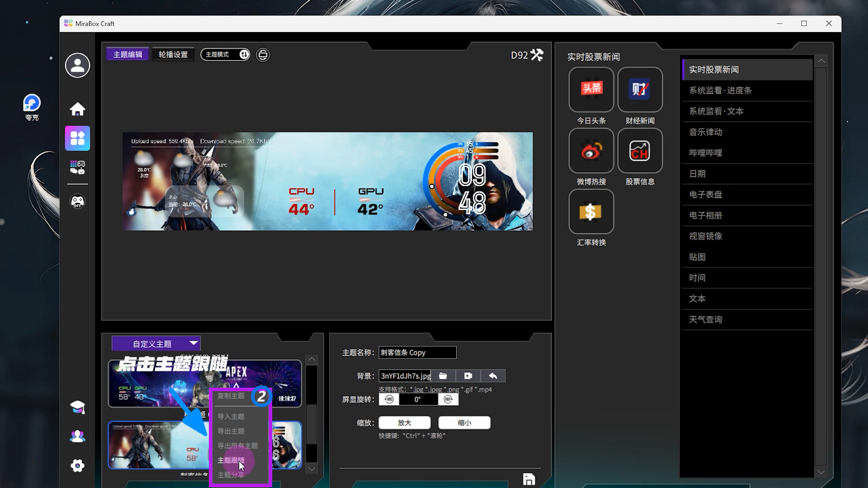
Task: Open the tutorial graduation cap icon
Action: point(77,407)
